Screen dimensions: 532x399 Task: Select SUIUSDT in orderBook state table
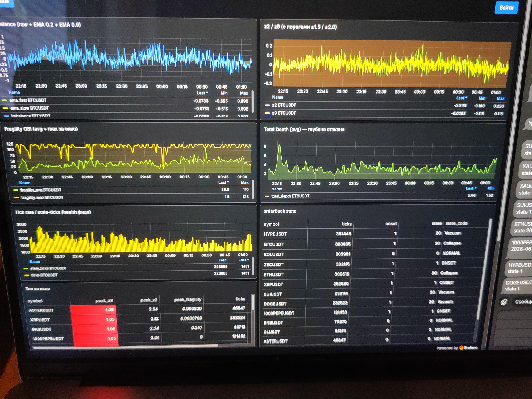point(273,294)
